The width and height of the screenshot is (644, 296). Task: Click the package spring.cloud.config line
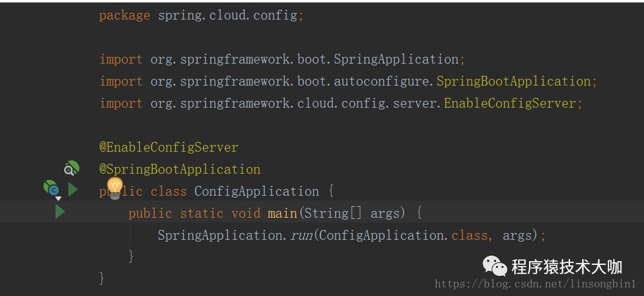point(201,16)
